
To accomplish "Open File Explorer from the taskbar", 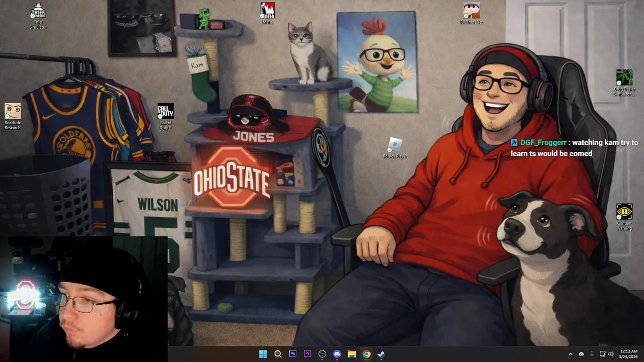I will pyautogui.click(x=352, y=354).
